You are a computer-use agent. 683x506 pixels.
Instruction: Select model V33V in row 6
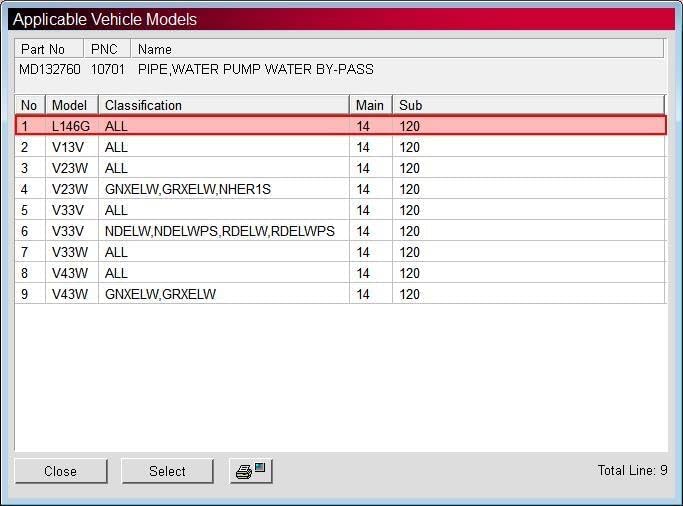coord(68,231)
